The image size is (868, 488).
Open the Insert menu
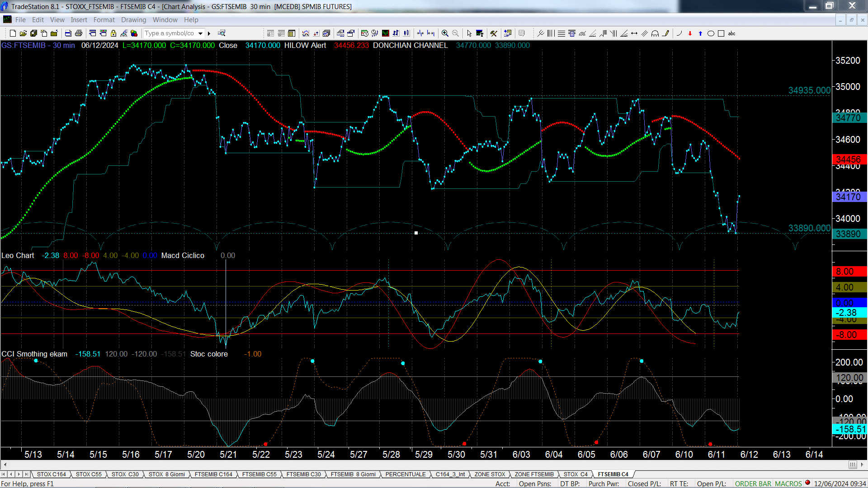click(79, 20)
